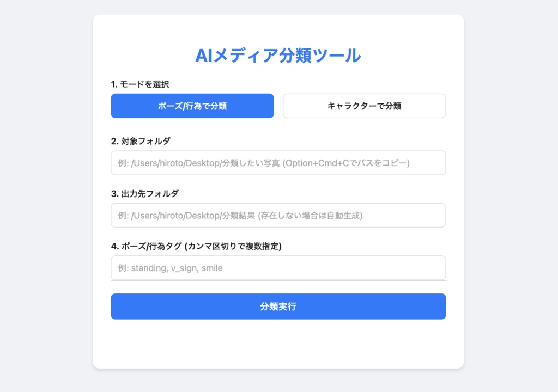Click the AIメディア分類ツール title heading
This screenshot has height=392, width=558.
click(278, 56)
